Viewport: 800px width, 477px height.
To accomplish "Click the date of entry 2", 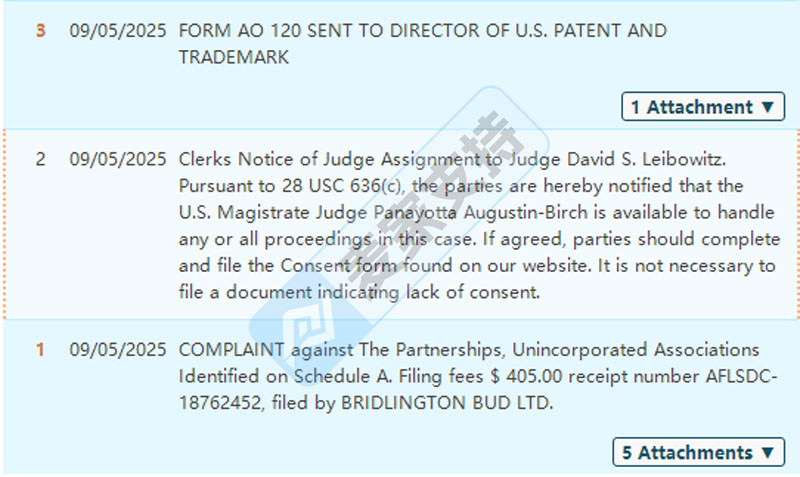I will pos(118,159).
